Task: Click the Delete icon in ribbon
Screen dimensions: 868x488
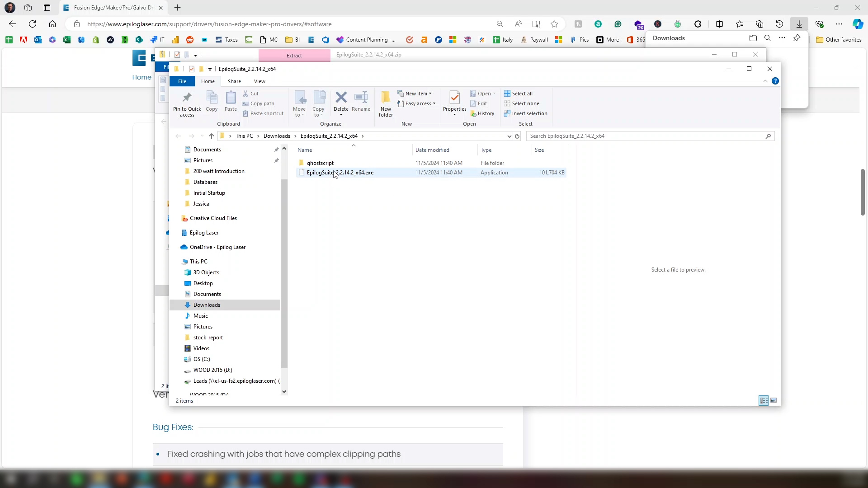Action: tap(341, 98)
